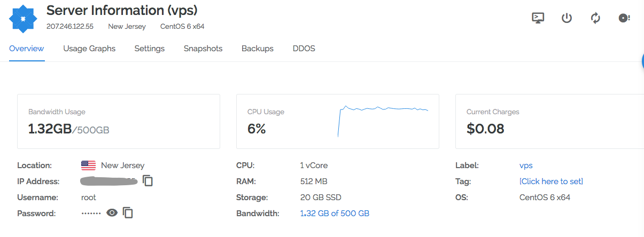Select the Overview tab
The image size is (644, 237).
(27, 49)
